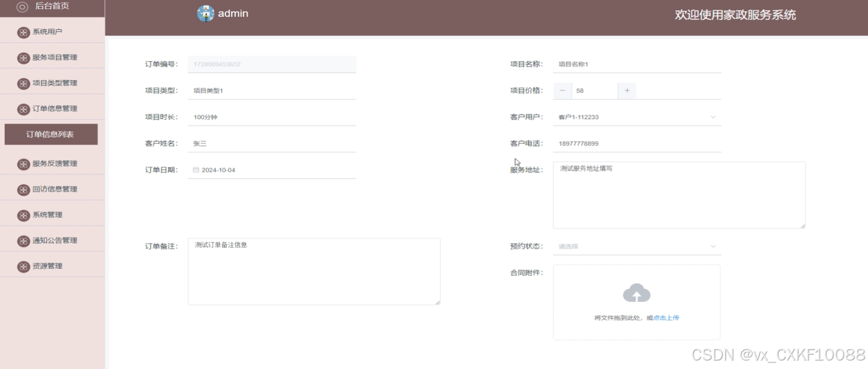868x369 pixels.
Task: Click the 欢迎使用家政服务系统 header text
Action: 735,15
